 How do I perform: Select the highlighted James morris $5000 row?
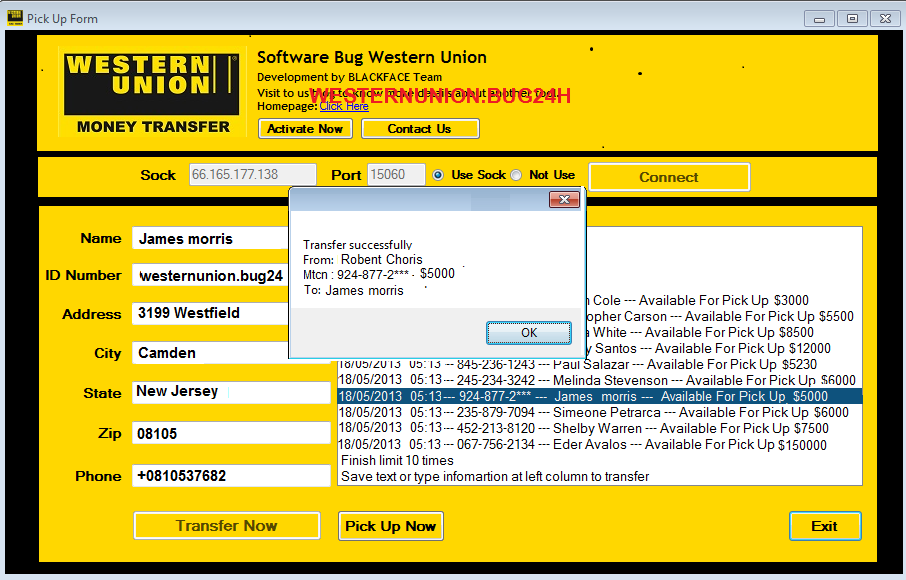(600, 396)
